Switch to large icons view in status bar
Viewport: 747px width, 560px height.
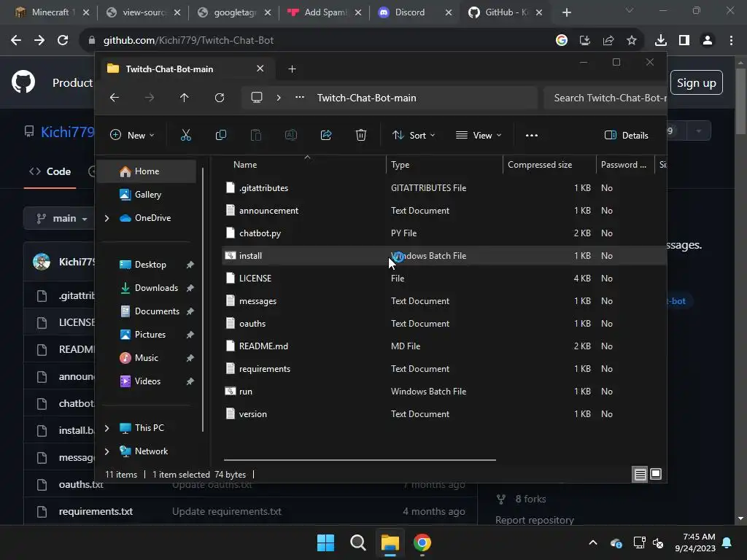pos(656,474)
